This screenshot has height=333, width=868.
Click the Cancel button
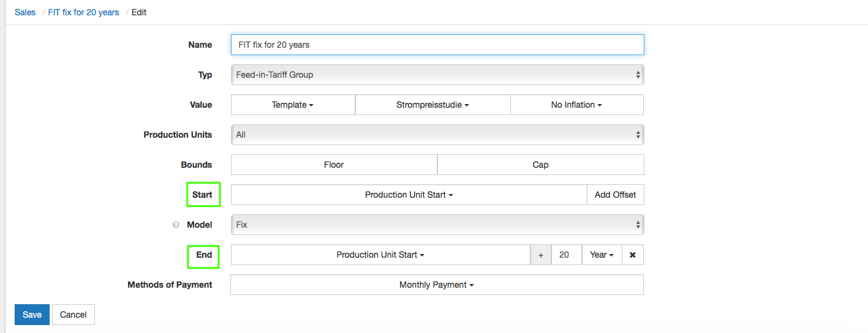click(74, 315)
